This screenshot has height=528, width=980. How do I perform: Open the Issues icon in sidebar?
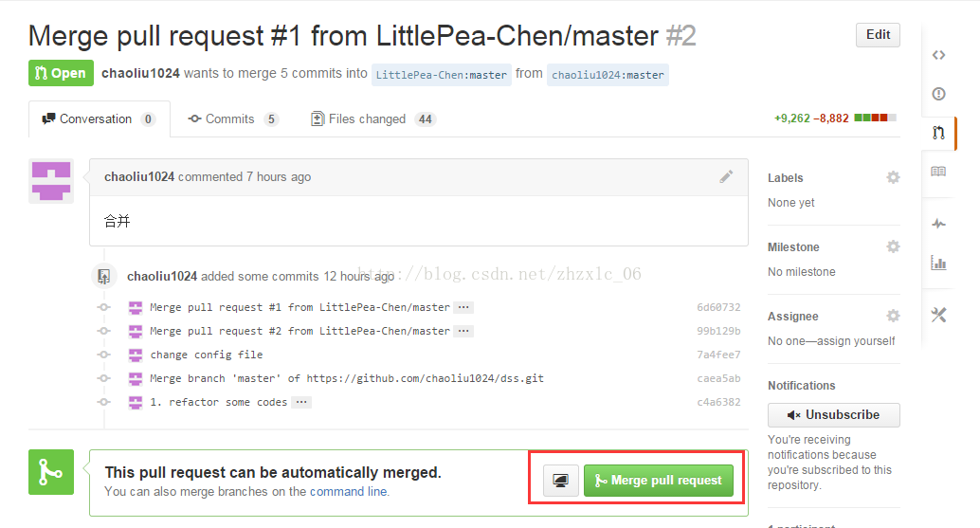pos(938,94)
